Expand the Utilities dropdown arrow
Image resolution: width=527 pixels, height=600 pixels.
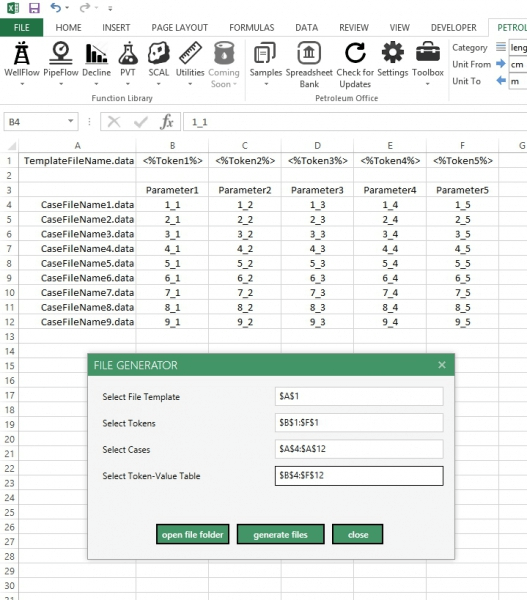(190, 84)
